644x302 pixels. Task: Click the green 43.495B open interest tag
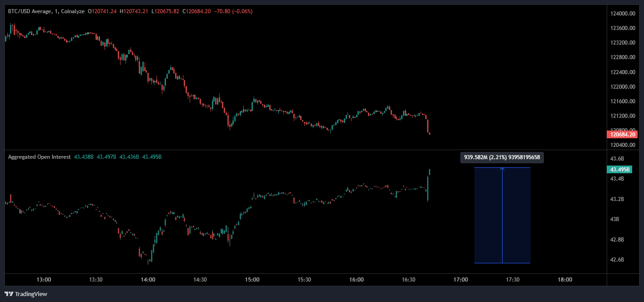[619, 170]
